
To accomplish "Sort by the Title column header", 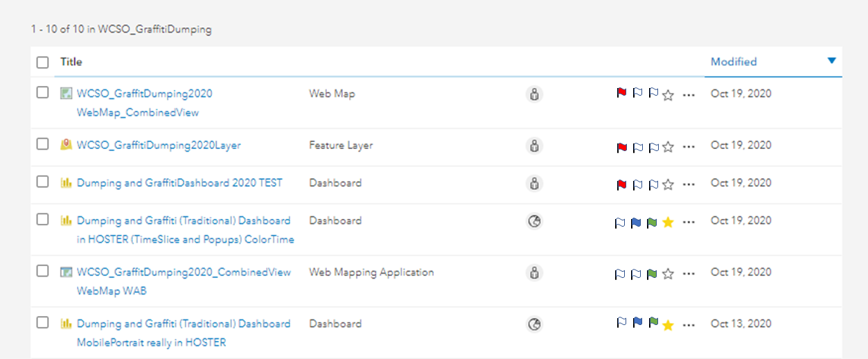I will [x=71, y=62].
